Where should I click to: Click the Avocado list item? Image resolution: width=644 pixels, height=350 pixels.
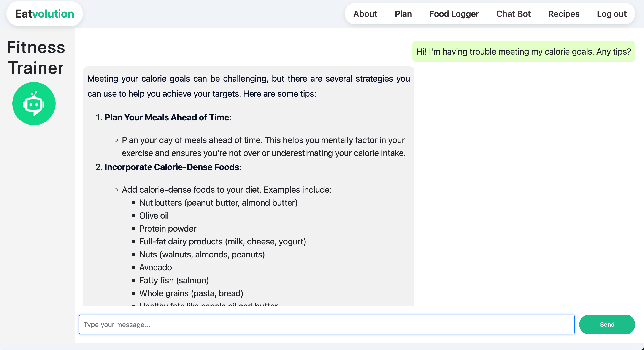pos(155,267)
